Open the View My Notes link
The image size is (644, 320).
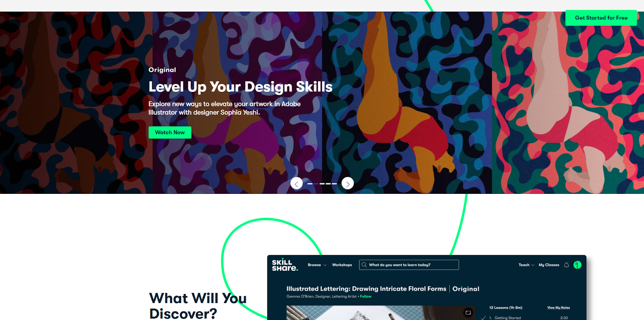(x=559, y=308)
